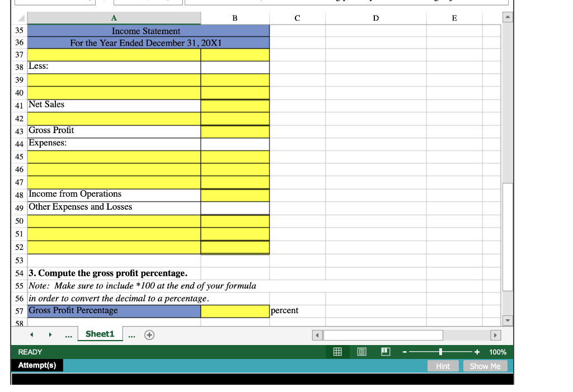
Task: Click the Show Me button
Action: point(485,366)
